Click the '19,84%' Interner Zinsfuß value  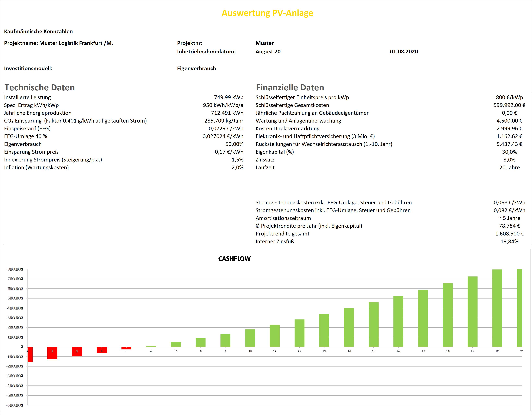tap(509, 242)
